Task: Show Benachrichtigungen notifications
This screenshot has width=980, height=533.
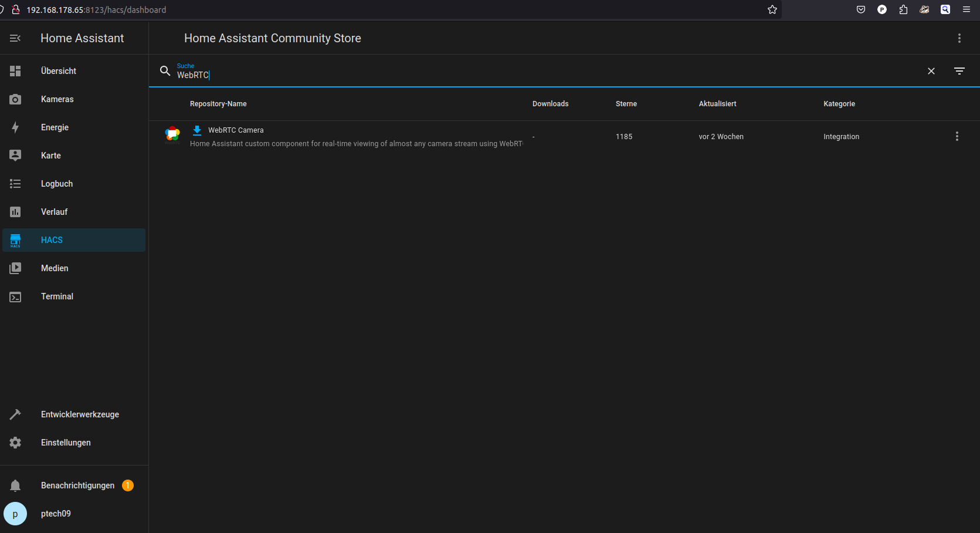Action: 77,485
